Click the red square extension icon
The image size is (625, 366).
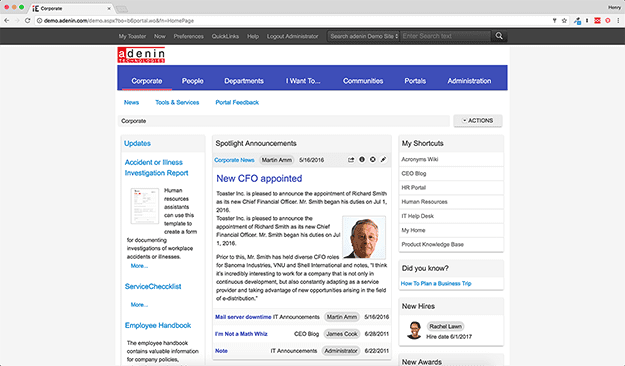coord(597,20)
